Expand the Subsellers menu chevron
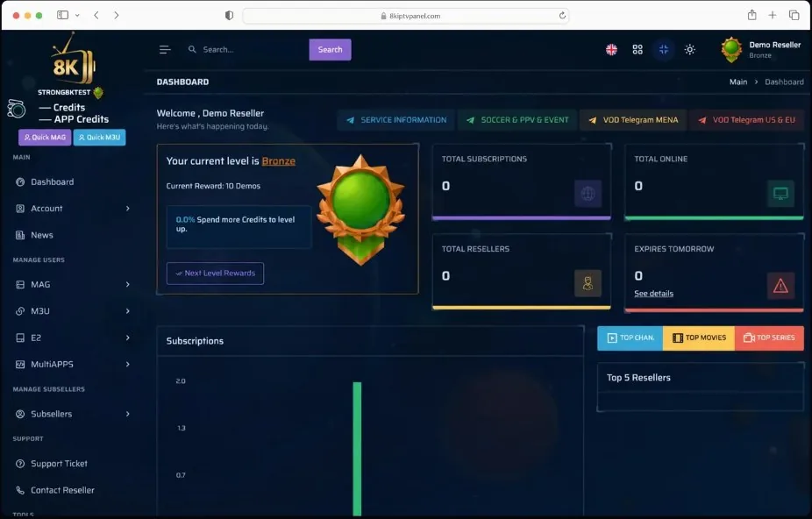 click(128, 414)
